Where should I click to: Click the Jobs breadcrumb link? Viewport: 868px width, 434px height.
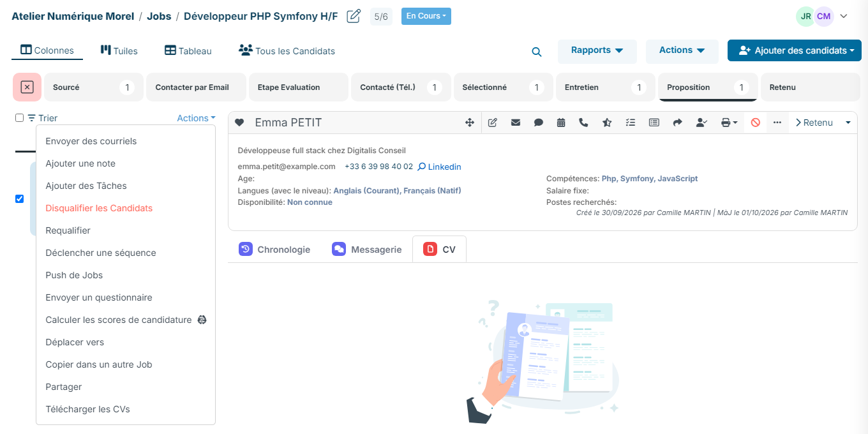point(159,17)
